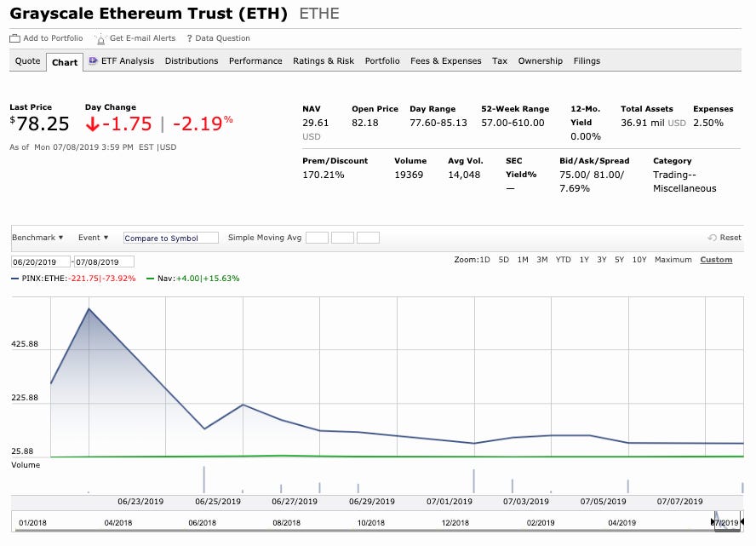Screen dimensions: 756x546
Task: Open the Performance tab
Action: click(x=255, y=60)
